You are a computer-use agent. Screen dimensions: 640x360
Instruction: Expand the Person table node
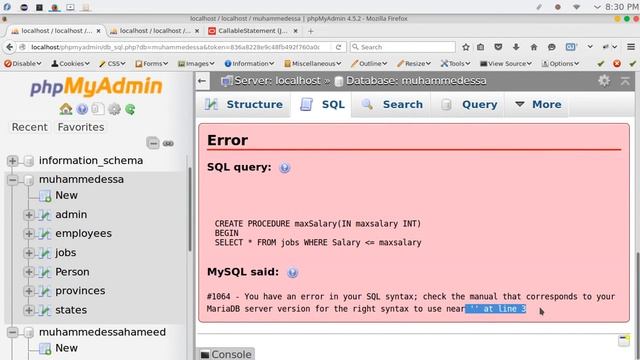click(x=29, y=272)
